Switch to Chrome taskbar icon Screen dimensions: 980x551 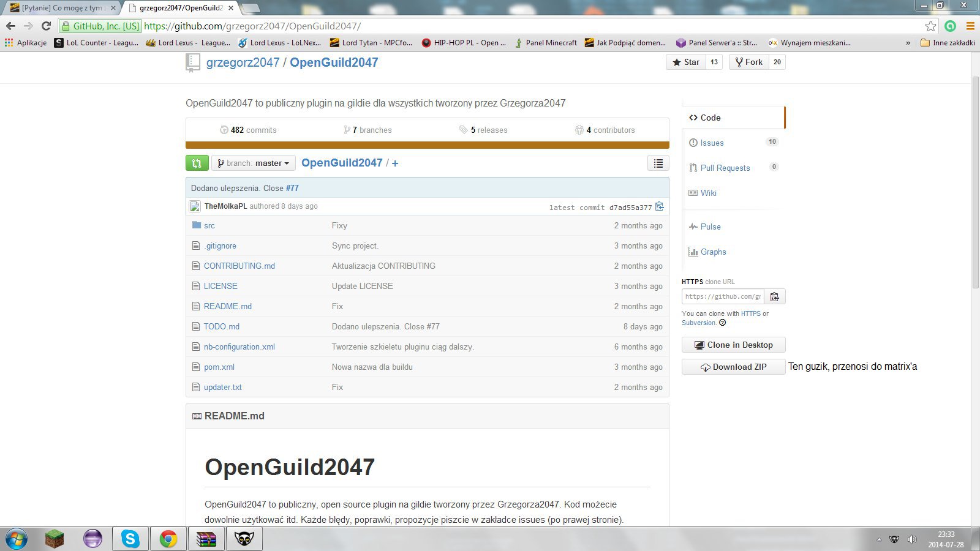168,539
